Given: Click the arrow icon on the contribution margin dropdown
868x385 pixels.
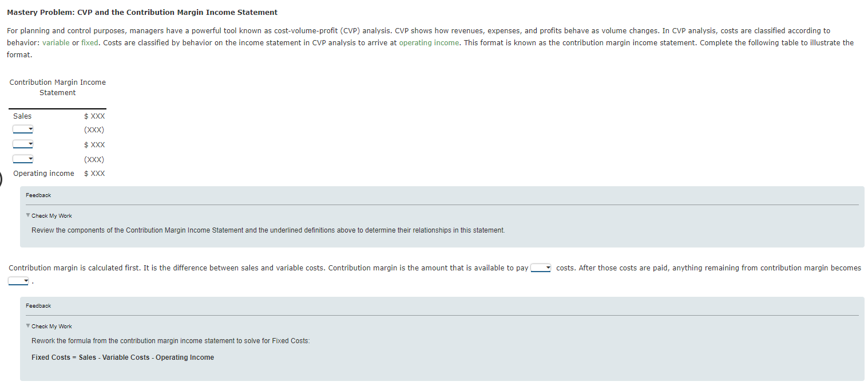Looking at the screenshot, I should [30, 144].
